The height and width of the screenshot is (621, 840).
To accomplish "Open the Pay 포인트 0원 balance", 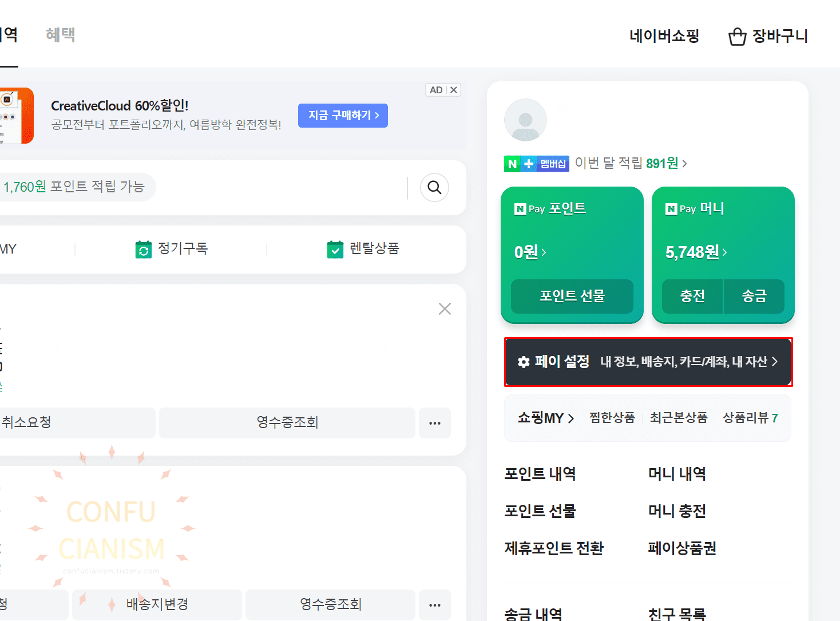I will (530, 252).
